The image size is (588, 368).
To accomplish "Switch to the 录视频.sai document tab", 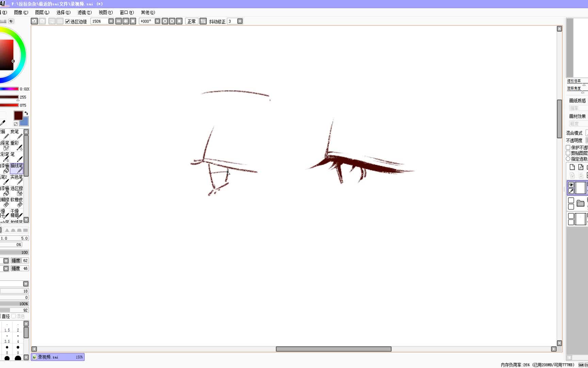I will pyautogui.click(x=58, y=357).
